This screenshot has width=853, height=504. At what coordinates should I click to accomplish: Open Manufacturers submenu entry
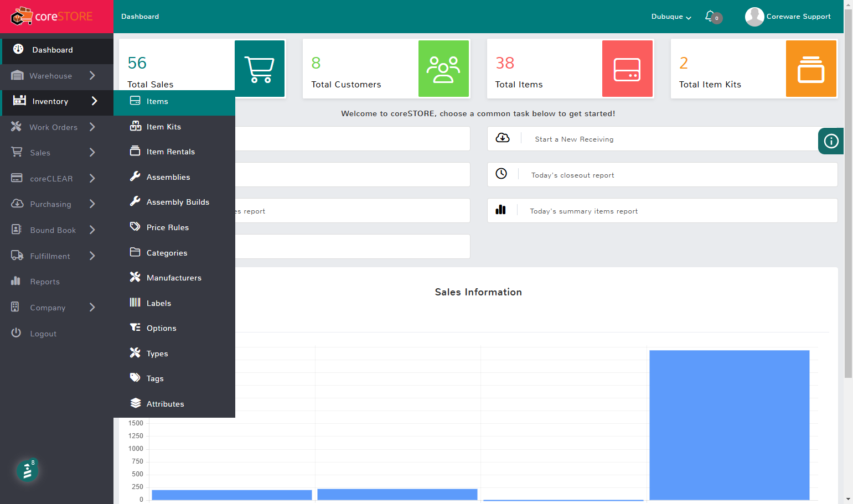174,278
